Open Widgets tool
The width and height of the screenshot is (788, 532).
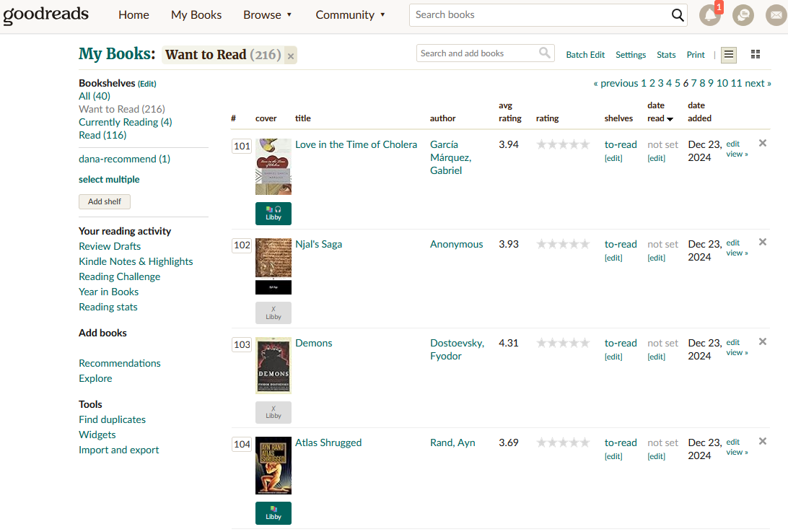(97, 435)
